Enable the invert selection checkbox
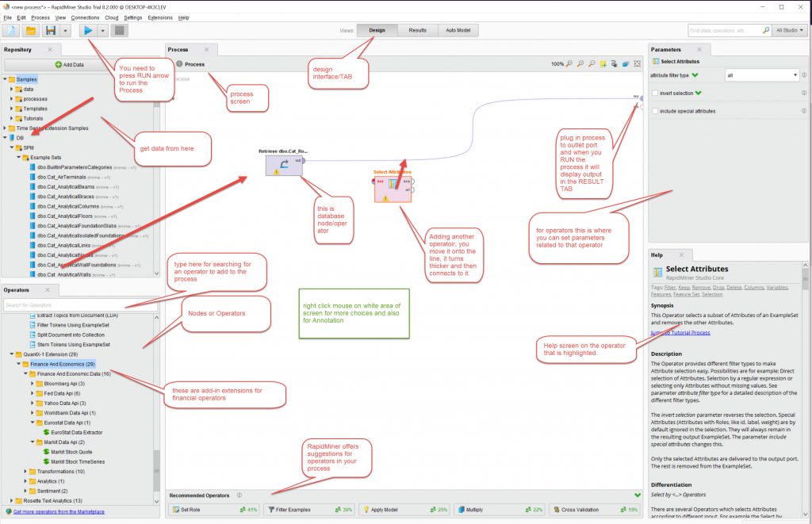Screen dimensions: 812x524 coord(654,94)
